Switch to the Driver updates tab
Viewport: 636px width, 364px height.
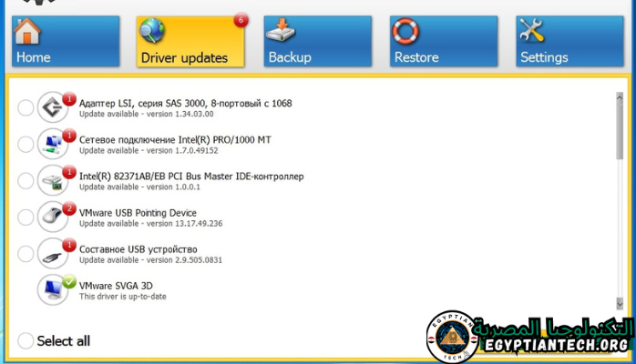191,42
